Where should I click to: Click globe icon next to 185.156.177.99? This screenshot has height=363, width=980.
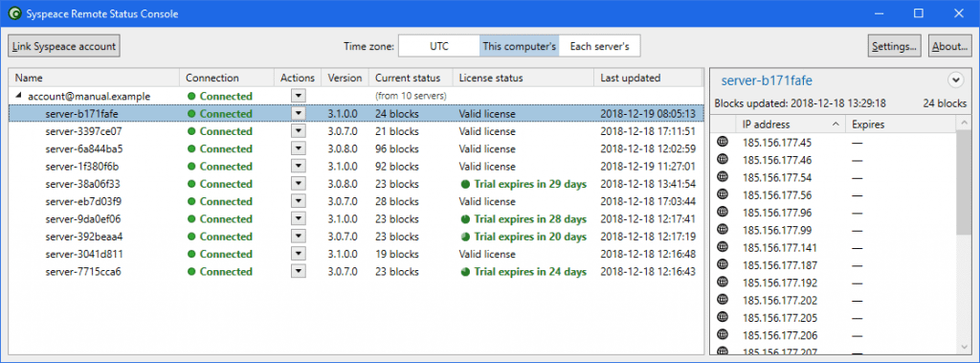[724, 230]
